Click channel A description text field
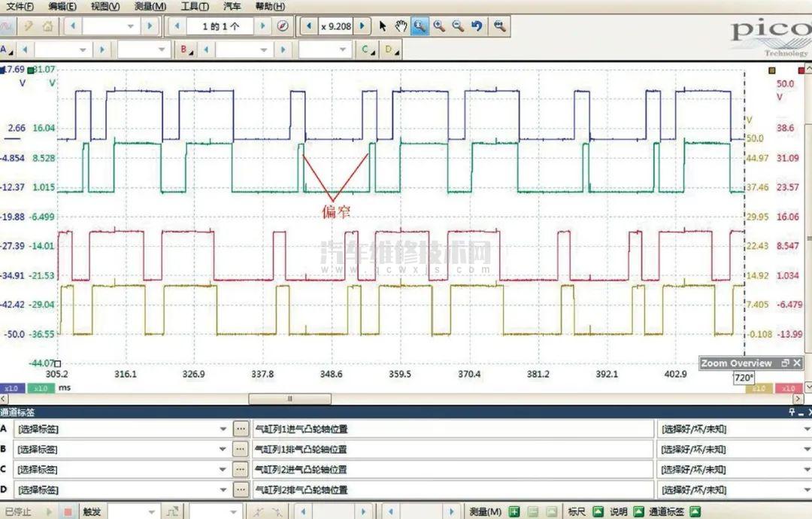The width and height of the screenshot is (812, 519). [x=453, y=429]
